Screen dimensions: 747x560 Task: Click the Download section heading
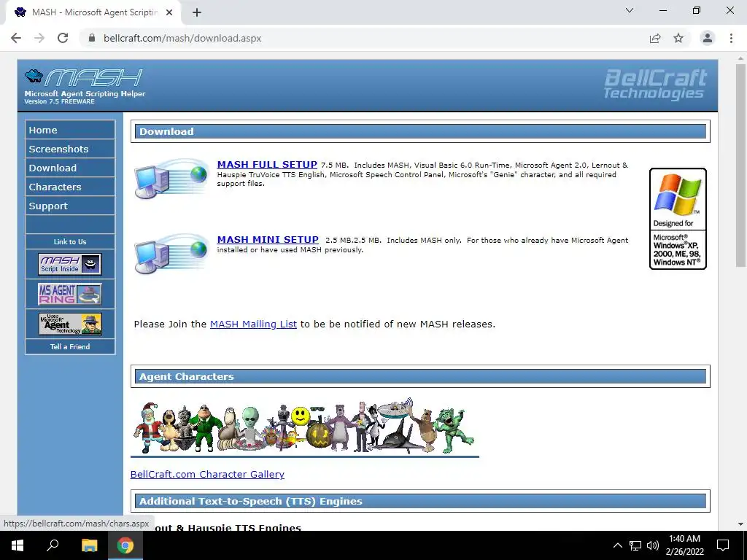(420, 131)
